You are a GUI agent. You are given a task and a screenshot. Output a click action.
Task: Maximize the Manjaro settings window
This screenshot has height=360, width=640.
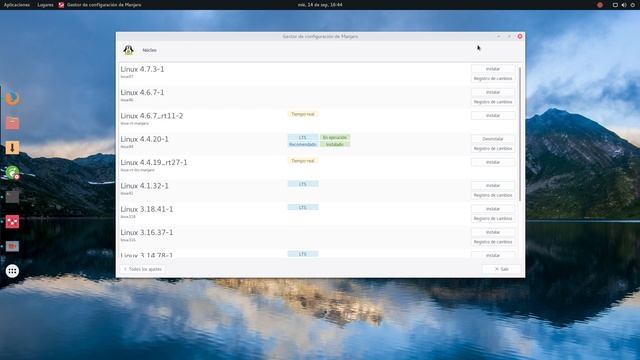pyautogui.click(x=509, y=36)
